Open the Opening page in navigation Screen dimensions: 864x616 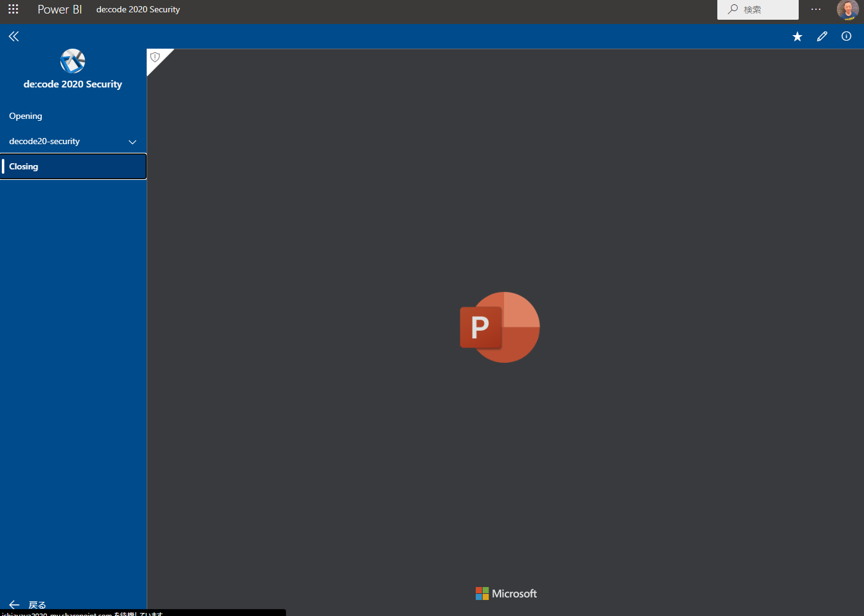(x=73, y=116)
